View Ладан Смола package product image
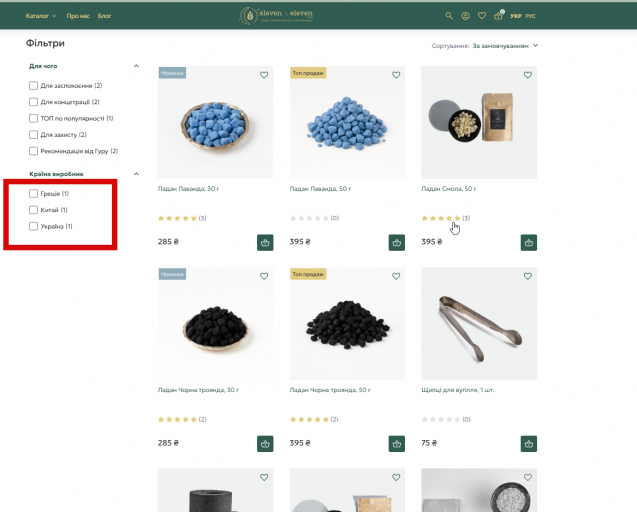Image resolution: width=637 pixels, height=512 pixels. (479, 122)
